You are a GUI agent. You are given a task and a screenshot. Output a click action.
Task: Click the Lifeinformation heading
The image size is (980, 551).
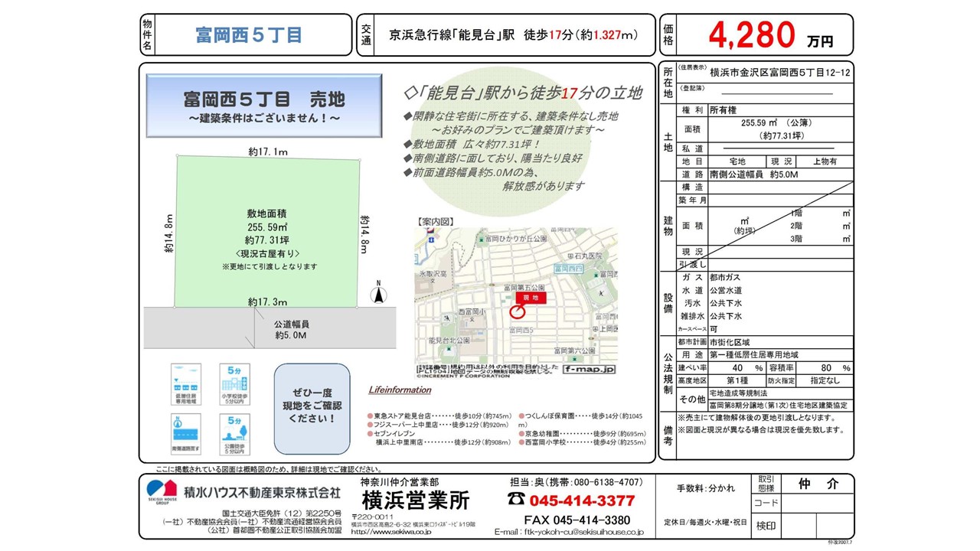coord(400,390)
